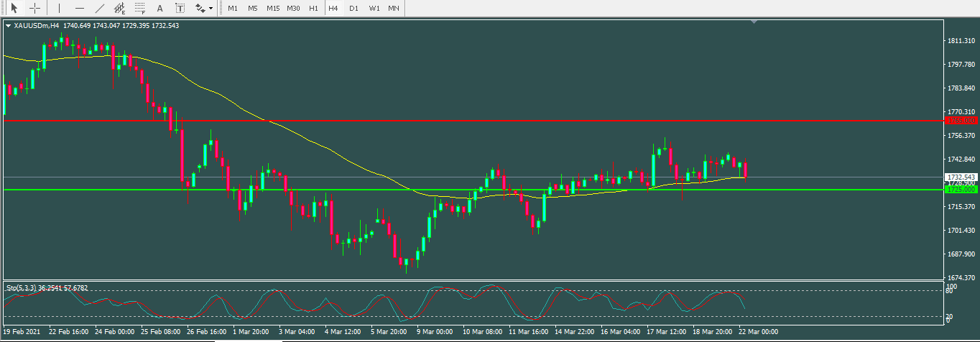Switch to M1 timeframe
The image size is (980, 342).
pos(233,9)
